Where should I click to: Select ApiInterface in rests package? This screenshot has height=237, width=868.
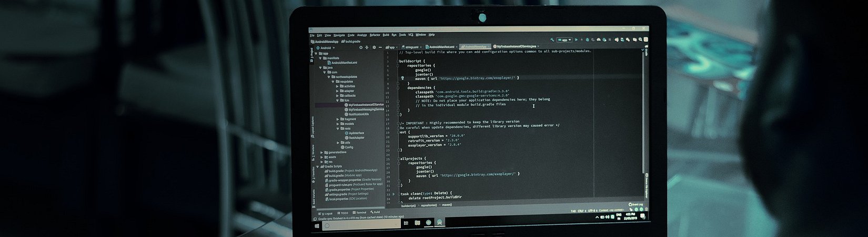click(355, 133)
